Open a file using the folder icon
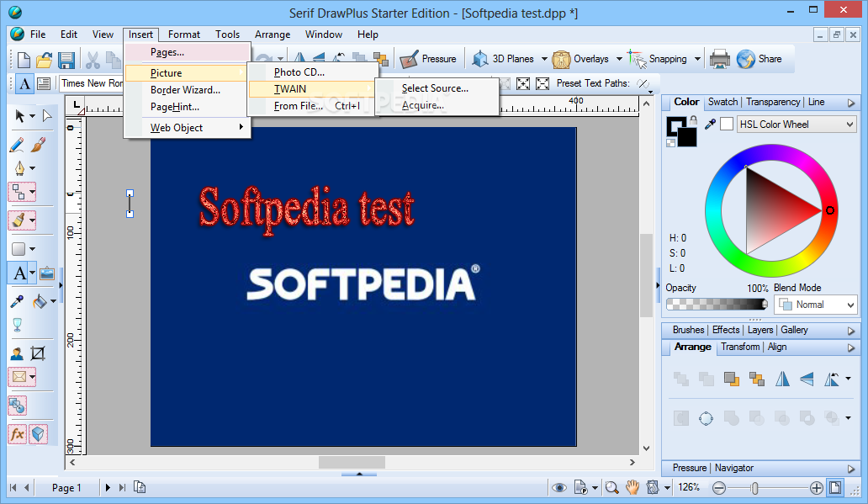This screenshot has width=868, height=504. pos(45,59)
